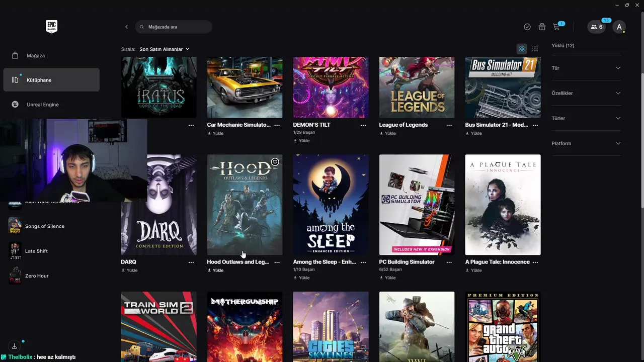
Task: Install Car Mechanic Simulator via Yükle
Action: [x=215, y=134]
